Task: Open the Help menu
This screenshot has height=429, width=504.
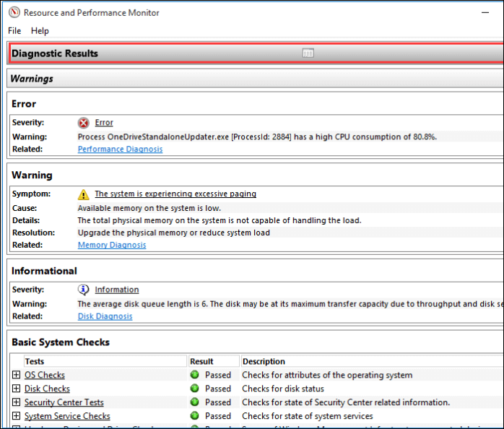Action: [40, 31]
